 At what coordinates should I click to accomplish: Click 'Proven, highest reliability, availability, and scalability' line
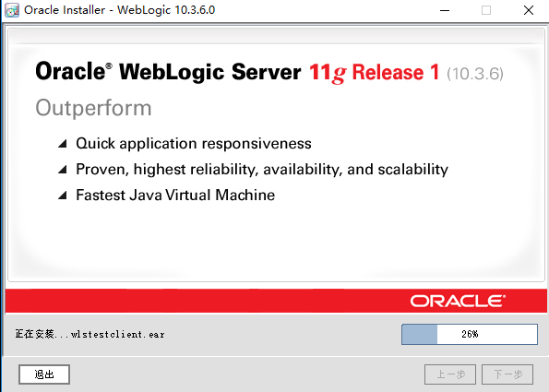(262, 170)
